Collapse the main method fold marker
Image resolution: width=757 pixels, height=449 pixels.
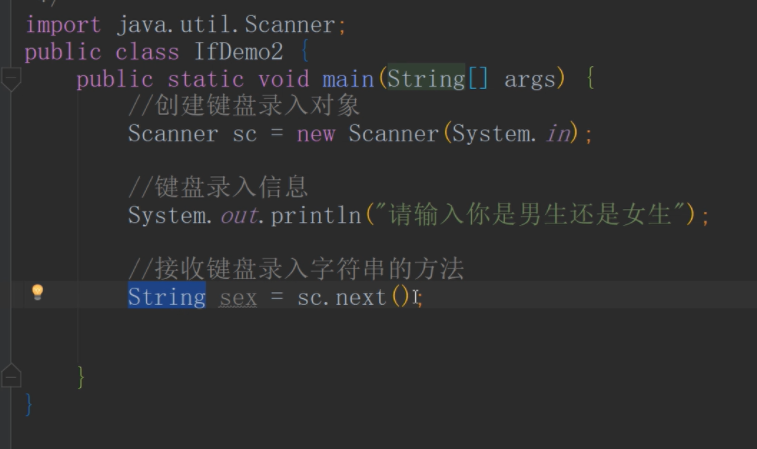click(x=11, y=78)
